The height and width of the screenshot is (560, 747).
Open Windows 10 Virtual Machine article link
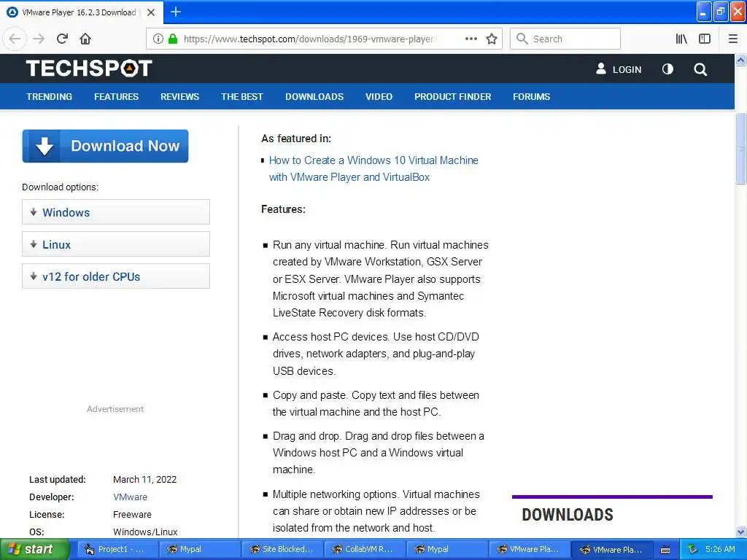(373, 168)
